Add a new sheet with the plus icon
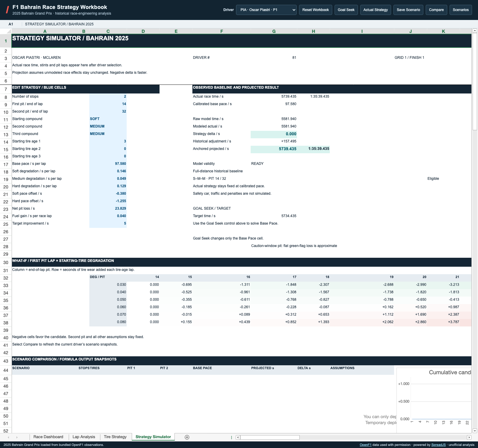This screenshot has height=448, width=478. [187, 437]
